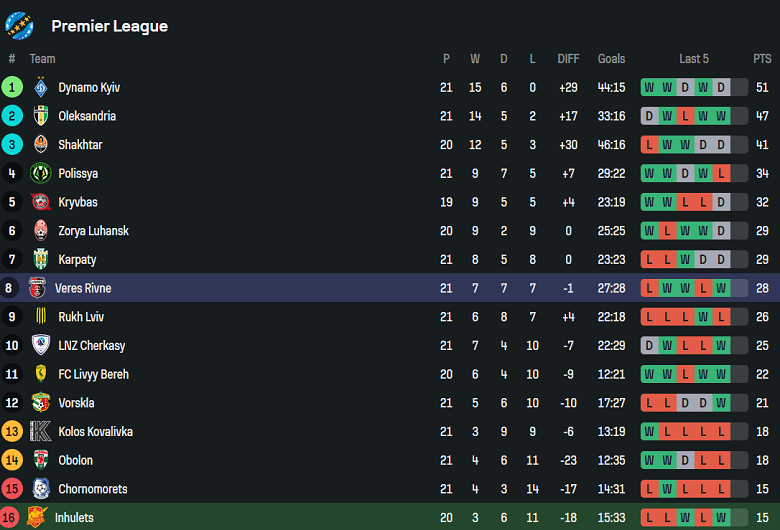
Task: Click the Chornomorets club crest
Action: point(40,489)
